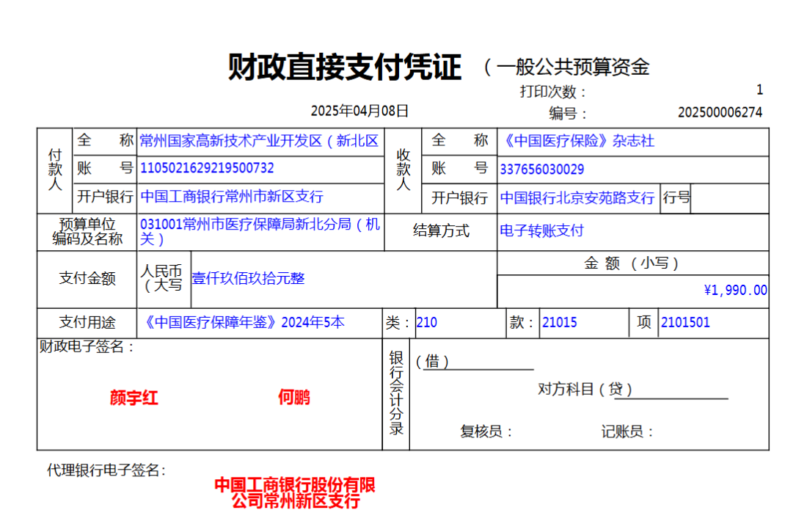
Task: Click the 付款人 header cell
Action: tap(55, 170)
